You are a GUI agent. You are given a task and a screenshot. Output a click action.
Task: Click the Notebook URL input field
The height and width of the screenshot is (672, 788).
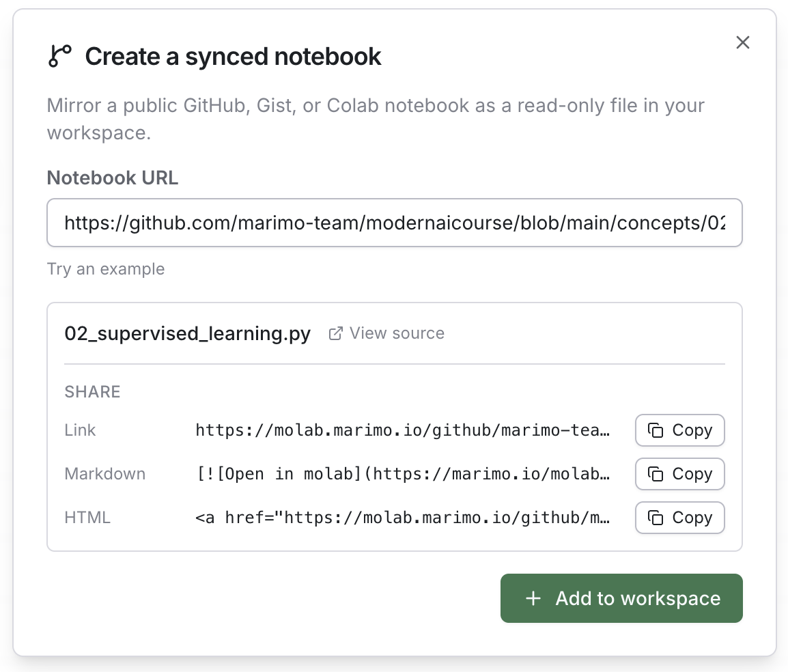pos(395,223)
